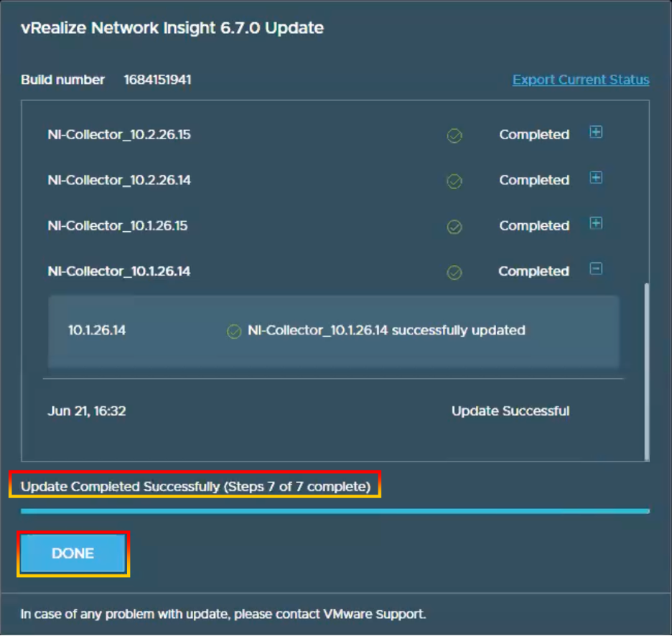The image size is (672, 636).
Task: Expand NI-Collector_10.2.26.15 details with plus icon
Action: click(x=596, y=132)
